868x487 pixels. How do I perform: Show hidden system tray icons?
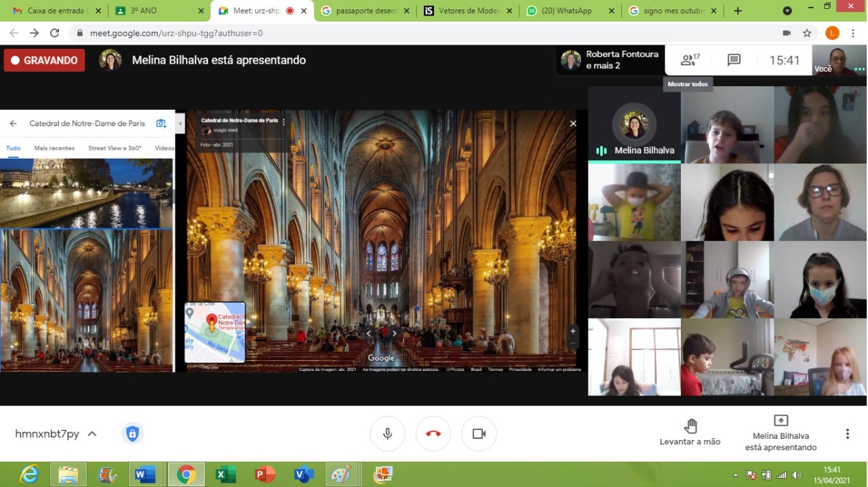736,475
